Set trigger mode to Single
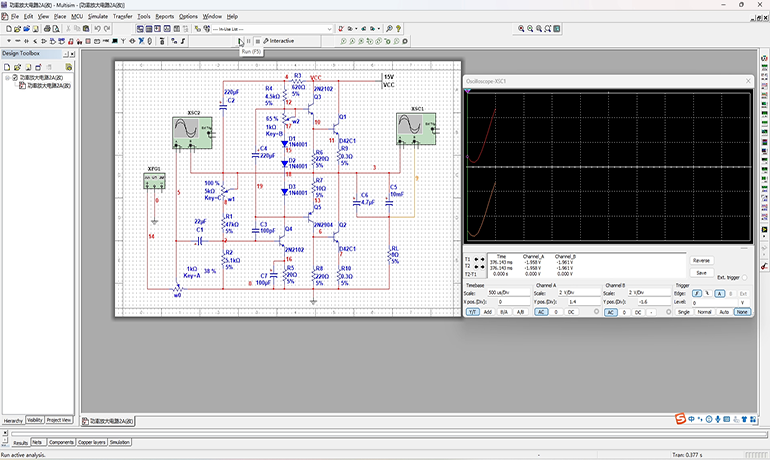The height and width of the screenshot is (460, 770). pyautogui.click(x=684, y=312)
